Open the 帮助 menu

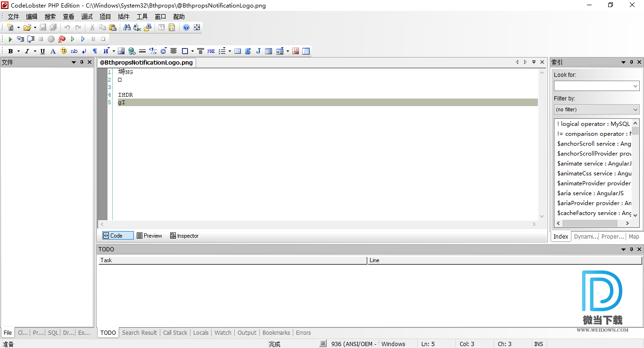(179, 17)
